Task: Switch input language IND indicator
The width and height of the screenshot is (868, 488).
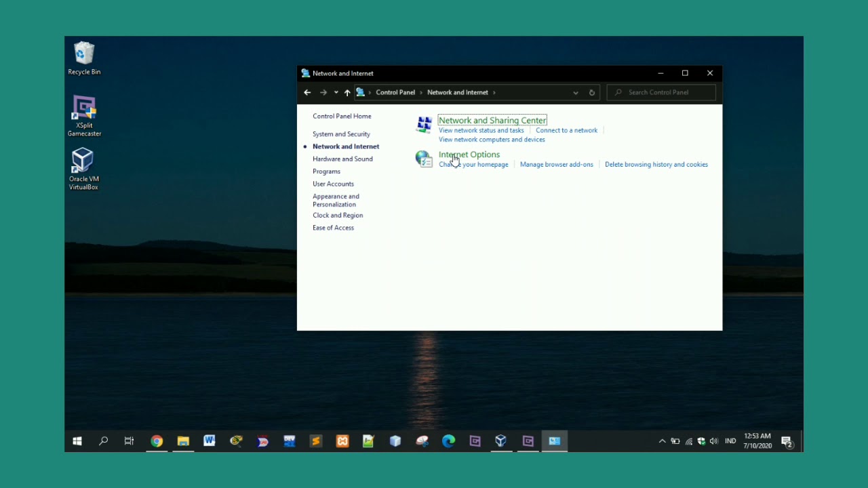Action: 730,441
